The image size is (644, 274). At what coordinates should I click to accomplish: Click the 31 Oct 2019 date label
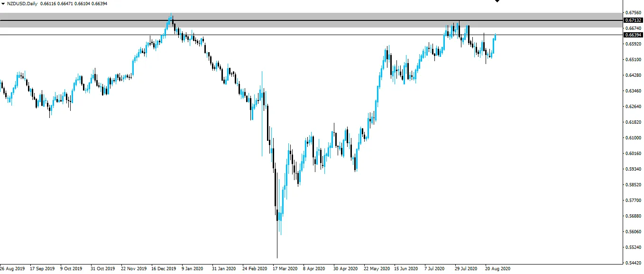pos(103,269)
